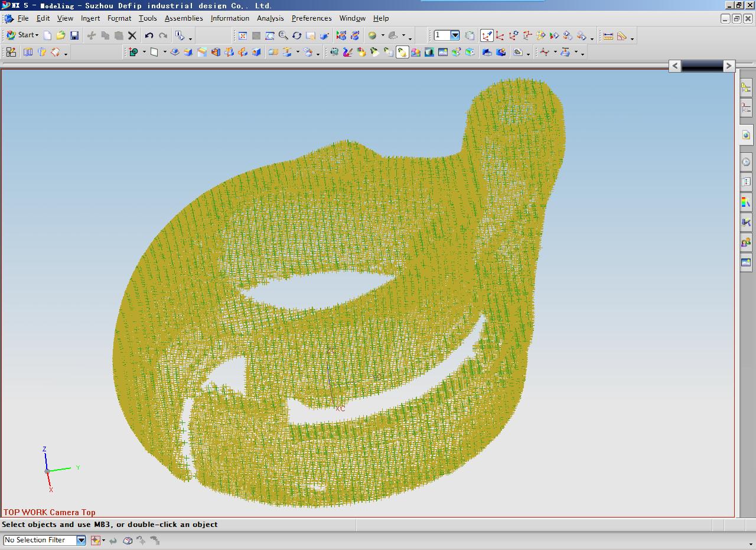Viewport: 756px width, 550px height.
Task: Open the No Selection Filter dropdown
Action: (81, 540)
